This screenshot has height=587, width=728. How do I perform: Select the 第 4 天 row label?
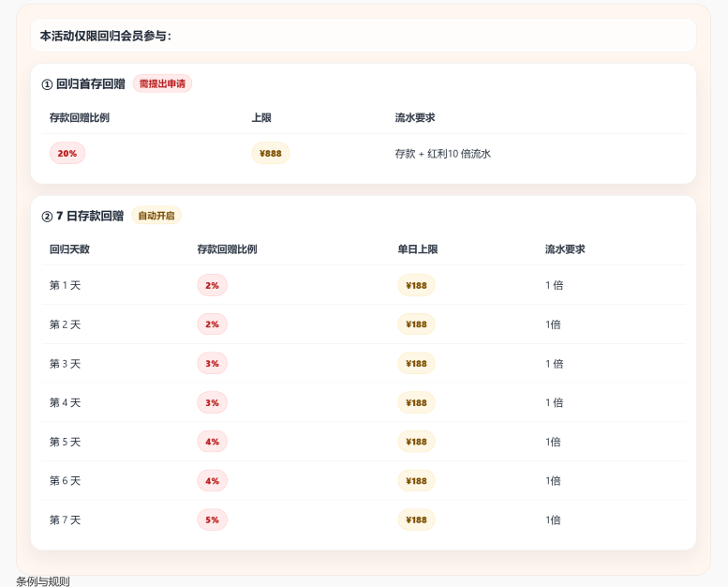[x=65, y=402]
